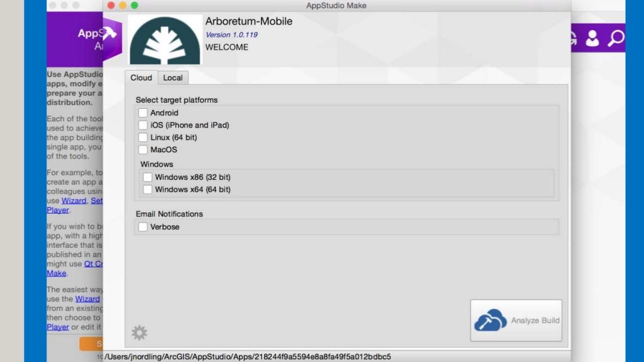Close the AppStudio Make window
Viewport: 644px width, 362px height.
(x=111, y=5)
